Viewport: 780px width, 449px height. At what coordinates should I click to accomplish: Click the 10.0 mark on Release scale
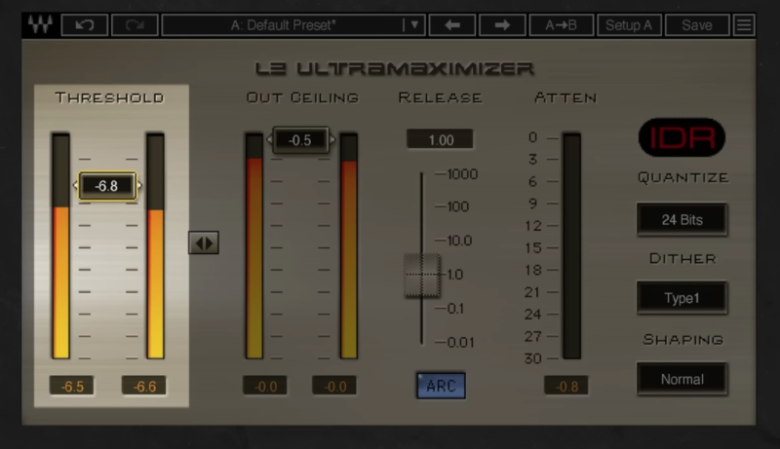[459, 241]
